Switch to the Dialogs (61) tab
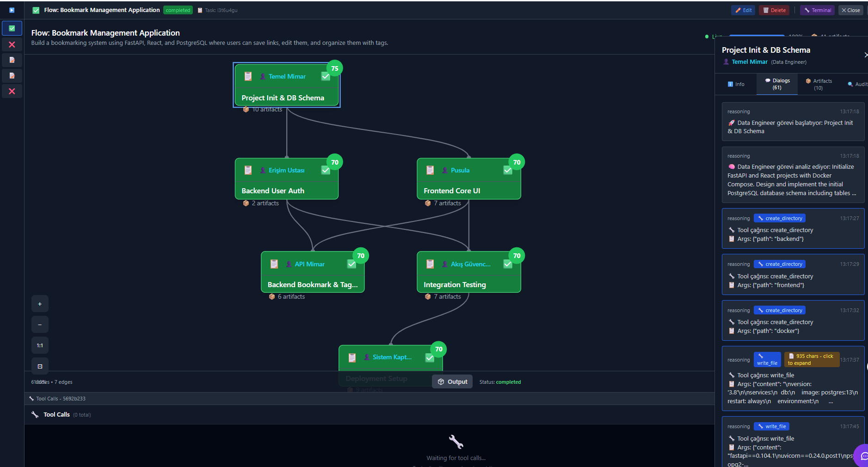 [x=777, y=84]
